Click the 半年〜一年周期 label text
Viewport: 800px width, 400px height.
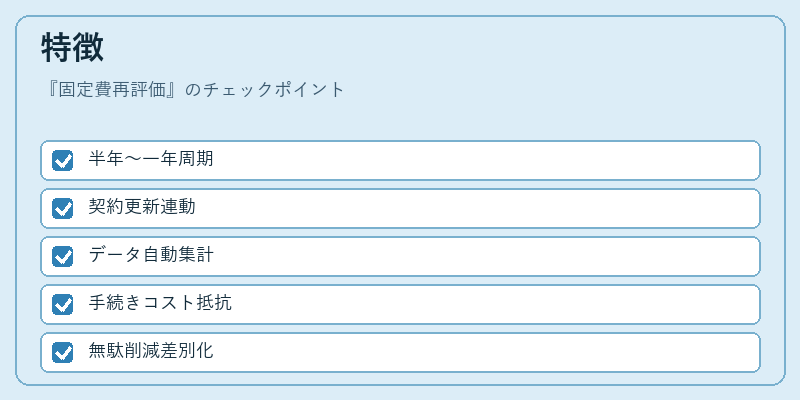(x=151, y=159)
